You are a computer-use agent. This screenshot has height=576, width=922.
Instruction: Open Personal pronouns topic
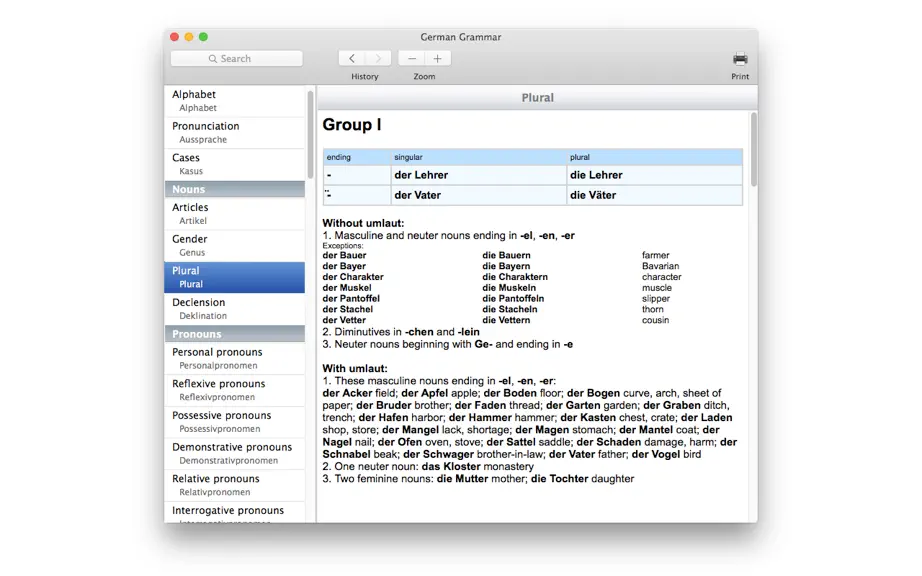tap(235, 358)
